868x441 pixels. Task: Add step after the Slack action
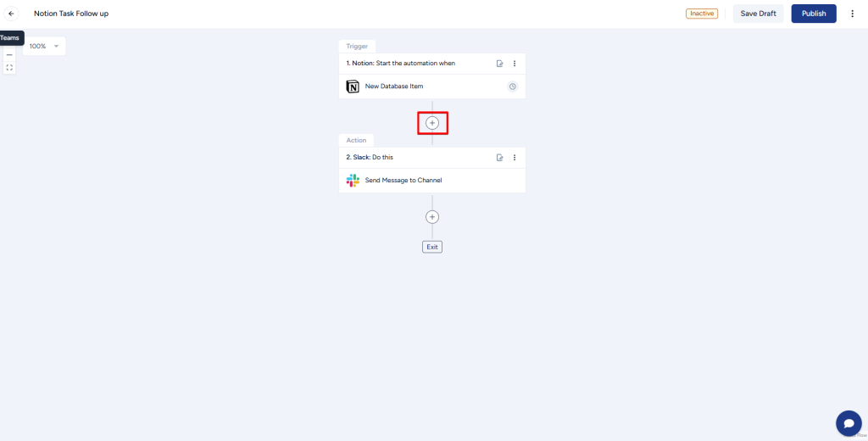pyautogui.click(x=432, y=216)
